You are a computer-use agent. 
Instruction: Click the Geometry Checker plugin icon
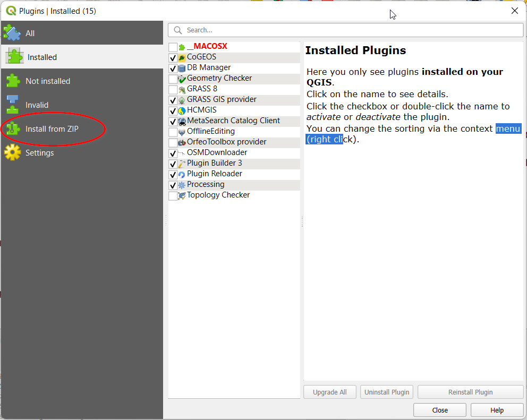click(182, 79)
